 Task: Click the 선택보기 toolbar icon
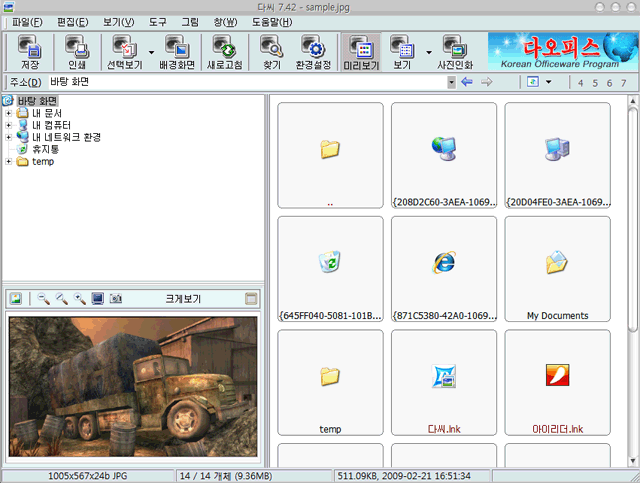[x=124, y=52]
